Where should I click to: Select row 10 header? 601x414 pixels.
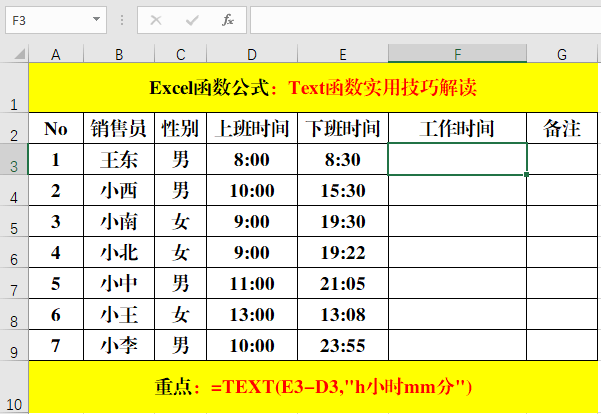pos(14,387)
